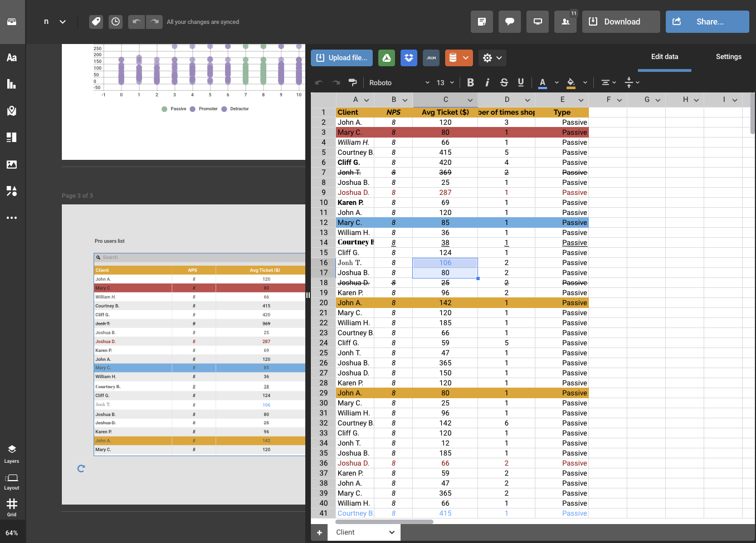Open the font size dropdown

pos(445,82)
